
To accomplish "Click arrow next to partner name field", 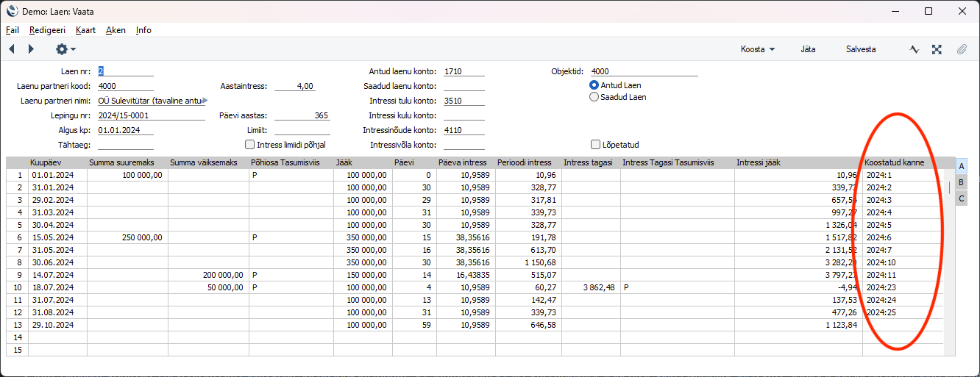I will click(x=206, y=101).
